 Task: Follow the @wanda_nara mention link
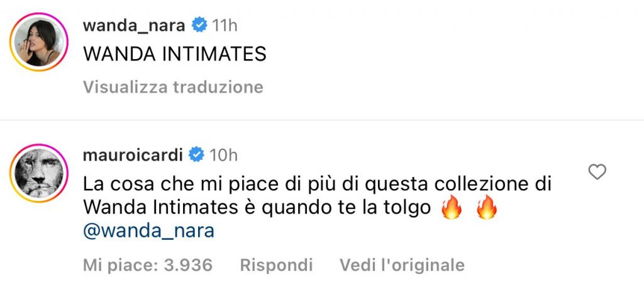[148, 231]
